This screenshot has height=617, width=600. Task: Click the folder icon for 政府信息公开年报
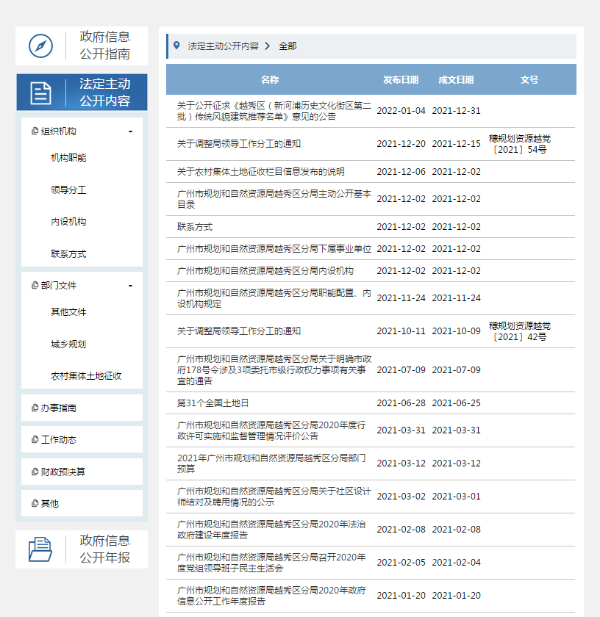click(x=41, y=549)
